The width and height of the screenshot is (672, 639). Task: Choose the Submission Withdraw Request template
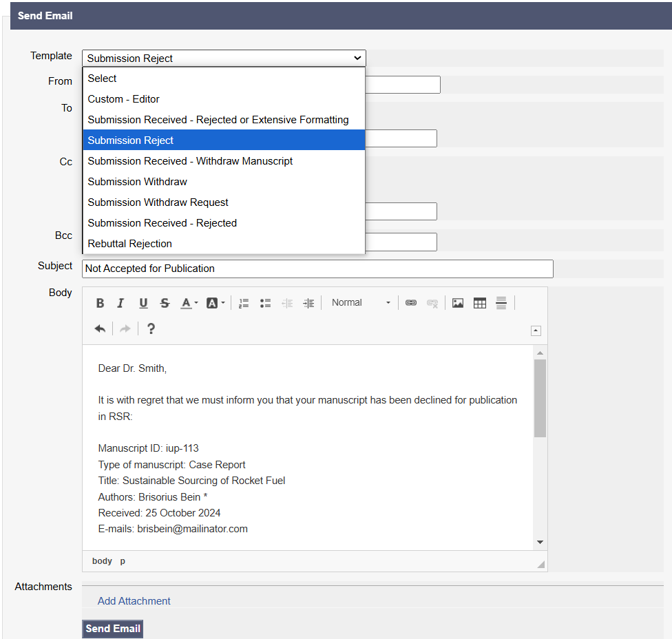tap(158, 202)
